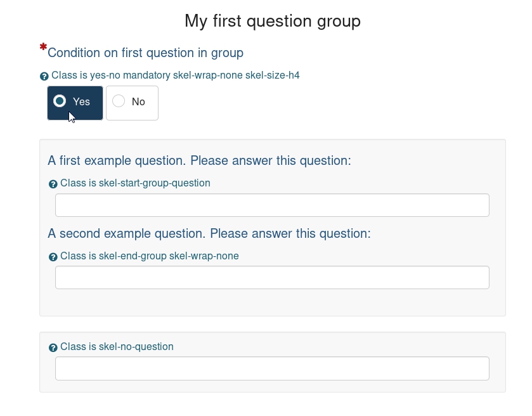
Task: Click help icon beside skel-no-question text
Action: tap(53, 348)
